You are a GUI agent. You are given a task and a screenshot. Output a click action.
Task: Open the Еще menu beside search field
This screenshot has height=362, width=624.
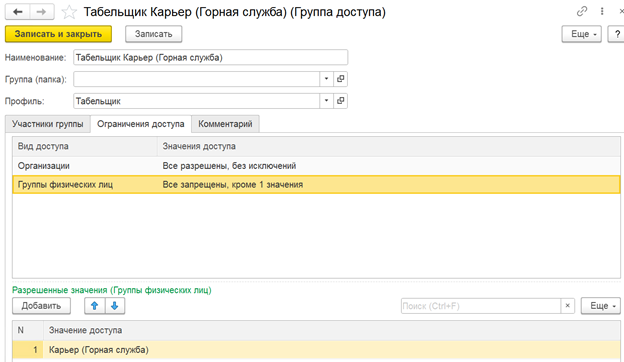click(601, 306)
